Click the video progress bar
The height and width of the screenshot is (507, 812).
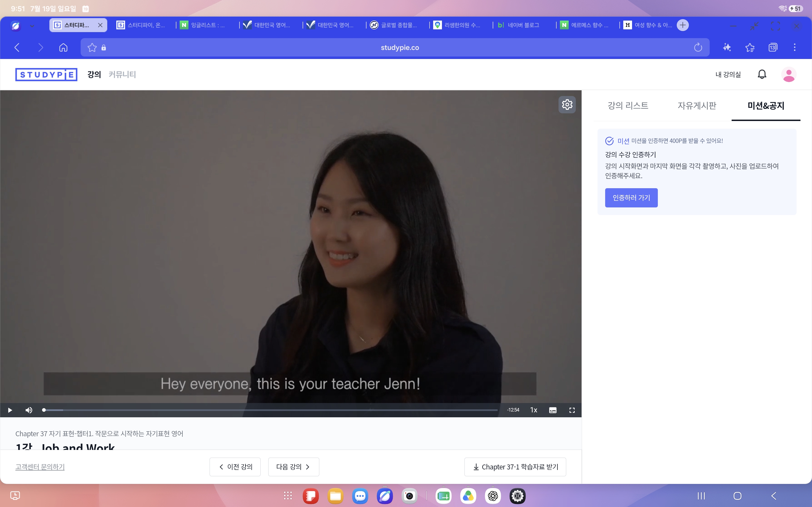270,410
